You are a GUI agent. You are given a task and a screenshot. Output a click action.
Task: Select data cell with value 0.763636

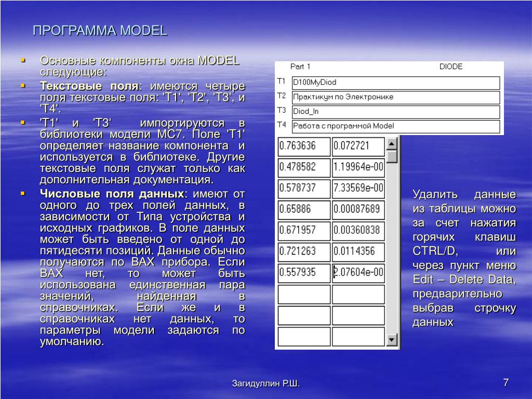[x=304, y=146]
